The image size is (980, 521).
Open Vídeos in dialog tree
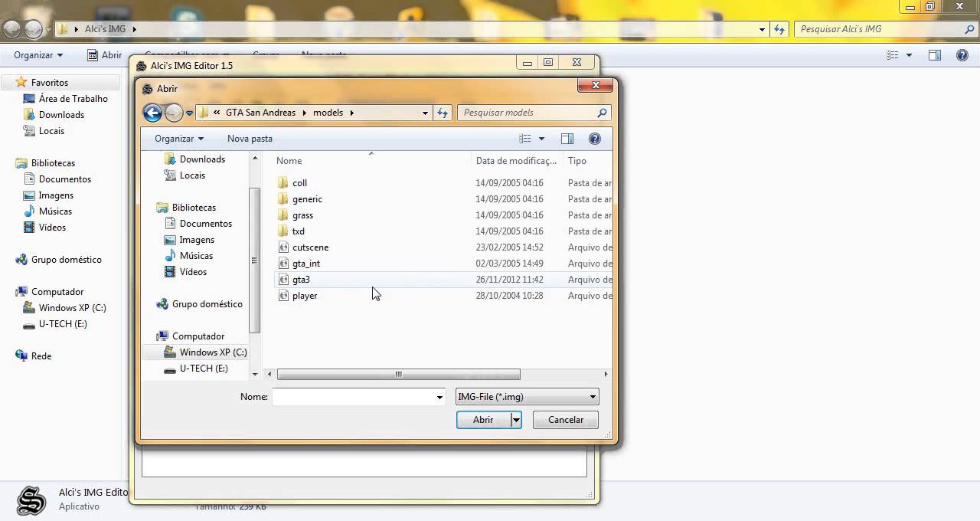(193, 272)
